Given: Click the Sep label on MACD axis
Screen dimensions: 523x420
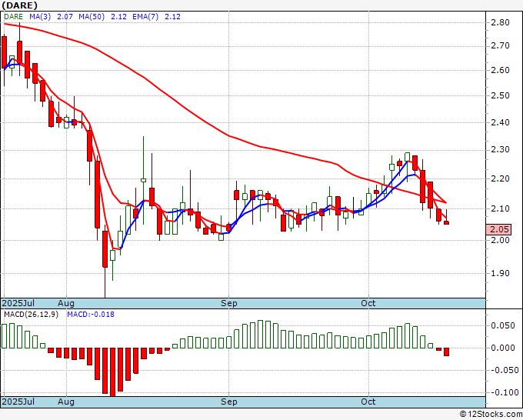Looking at the screenshot, I should 229,402.
